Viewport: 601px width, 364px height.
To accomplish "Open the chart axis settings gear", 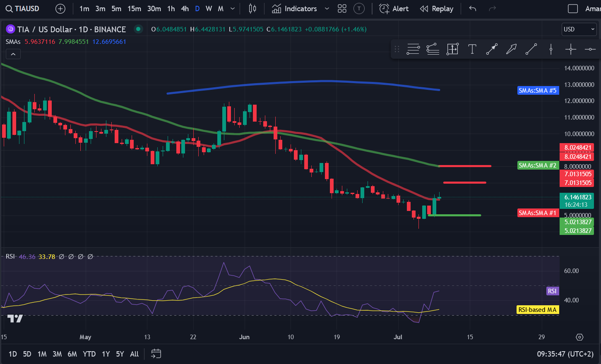I will click(579, 337).
